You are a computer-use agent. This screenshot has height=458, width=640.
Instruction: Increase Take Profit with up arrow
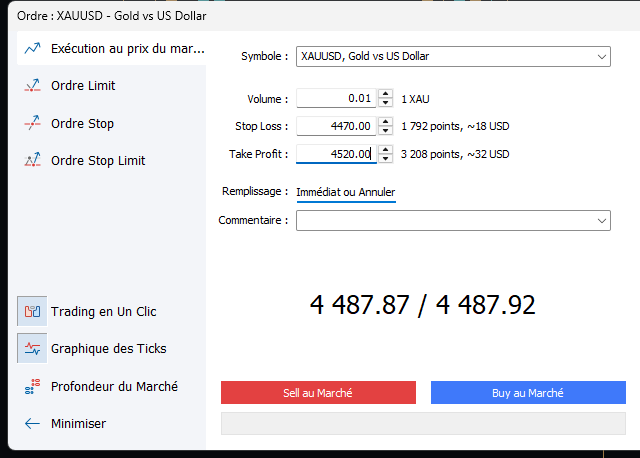pyautogui.click(x=385, y=149)
